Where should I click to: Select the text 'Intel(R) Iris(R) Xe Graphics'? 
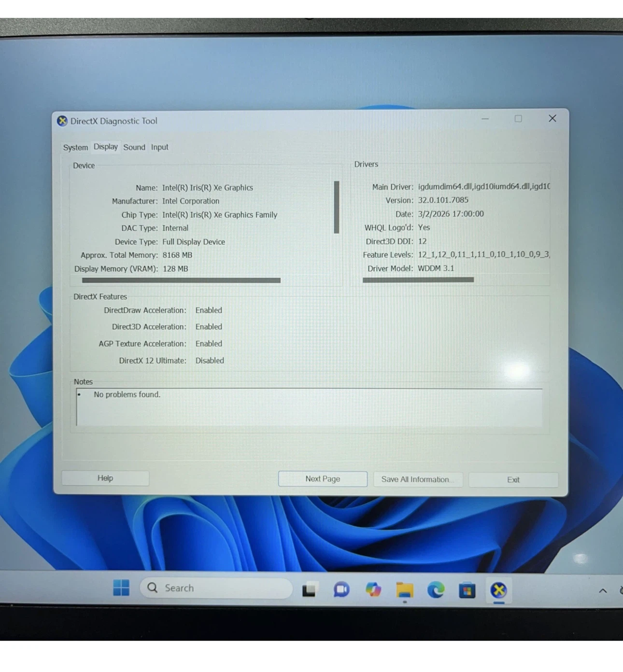208,188
